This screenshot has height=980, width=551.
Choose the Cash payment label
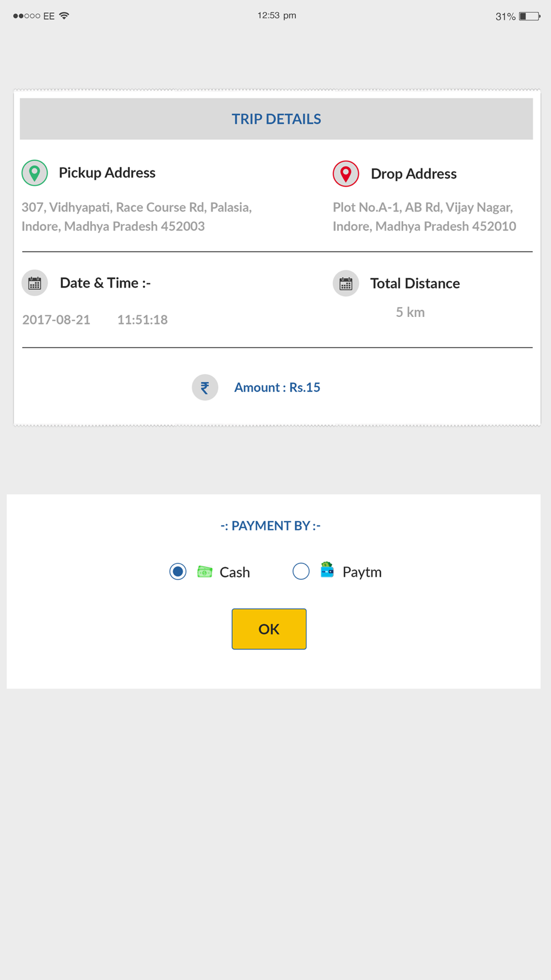235,572
